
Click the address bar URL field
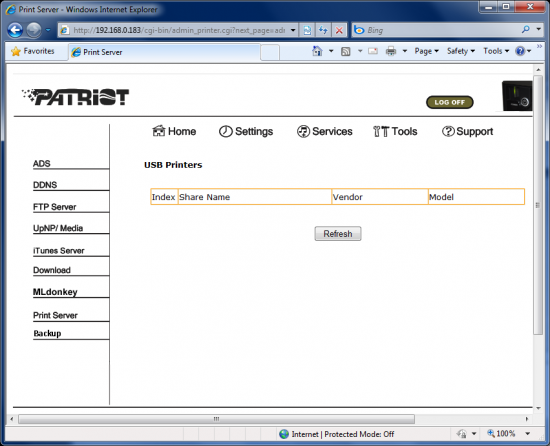coord(179,30)
